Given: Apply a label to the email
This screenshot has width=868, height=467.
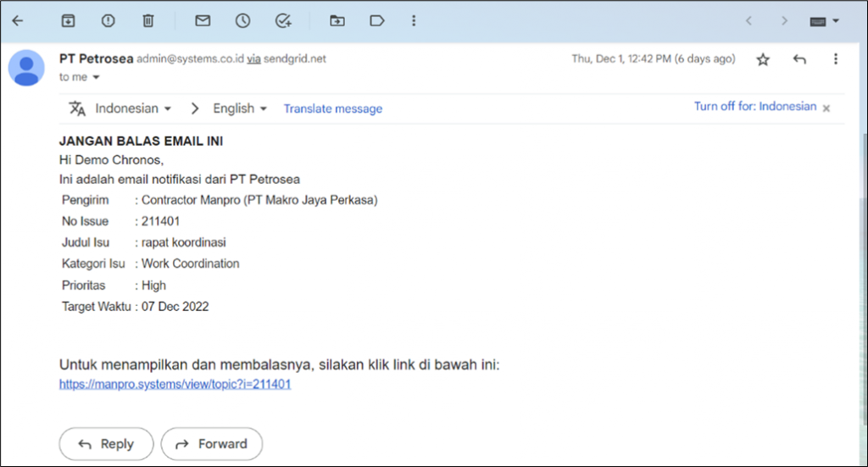Looking at the screenshot, I should point(377,21).
